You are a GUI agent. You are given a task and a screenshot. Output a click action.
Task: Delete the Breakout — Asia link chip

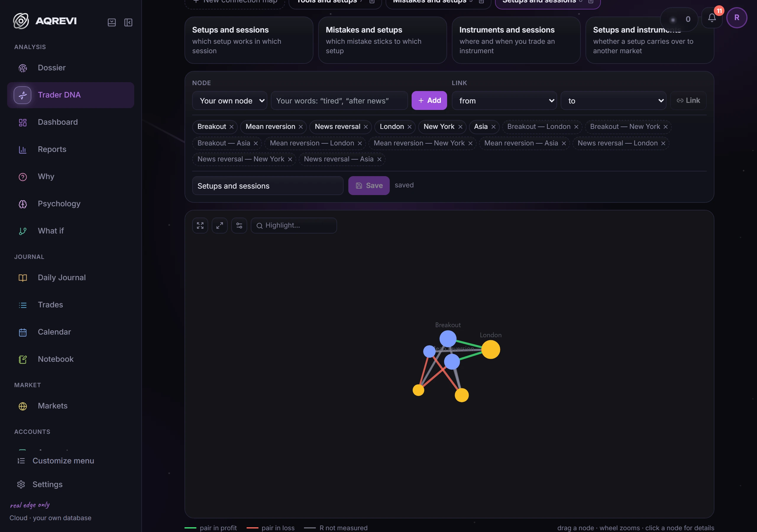[x=255, y=143]
